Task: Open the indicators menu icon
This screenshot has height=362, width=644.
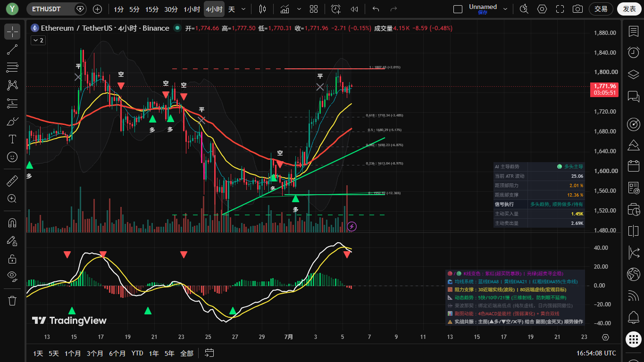Action: pyautogui.click(x=285, y=9)
